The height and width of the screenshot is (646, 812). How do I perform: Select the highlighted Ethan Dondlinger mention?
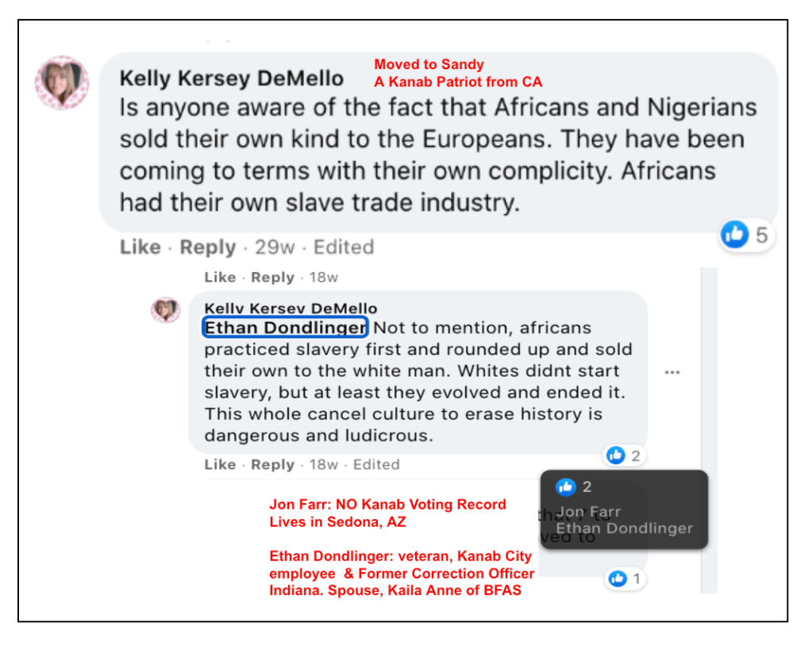pyautogui.click(x=285, y=328)
